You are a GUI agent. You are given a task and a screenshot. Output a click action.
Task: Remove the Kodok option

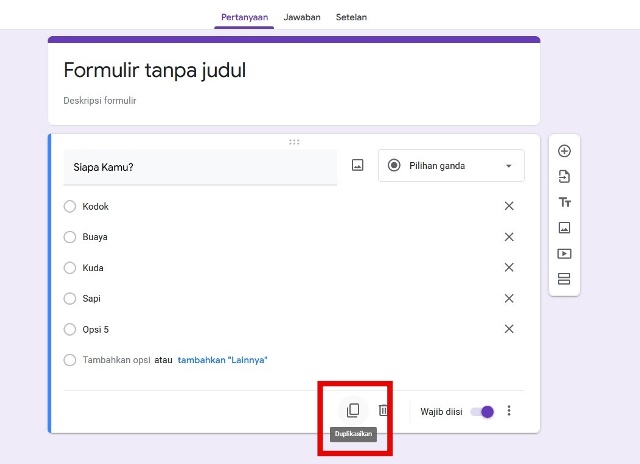pos(509,206)
